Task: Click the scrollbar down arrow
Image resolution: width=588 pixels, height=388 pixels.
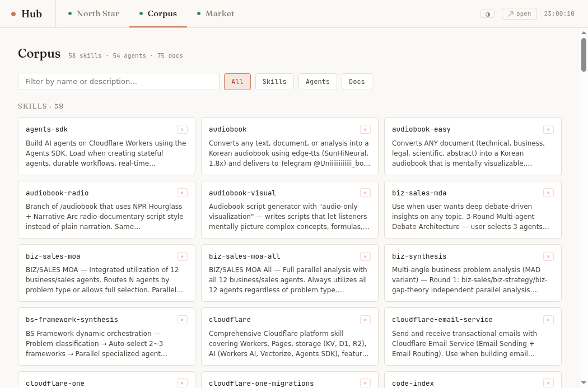Action: [x=584, y=383]
